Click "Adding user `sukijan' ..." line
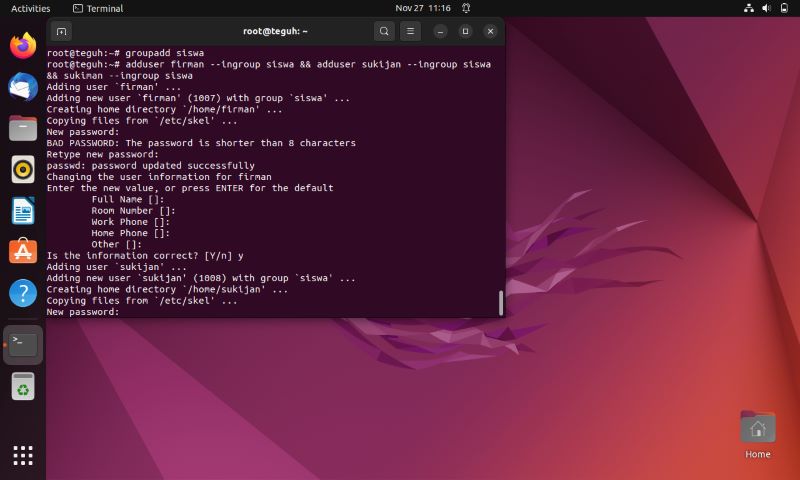Screen dimensions: 800x480 (x=116, y=266)
